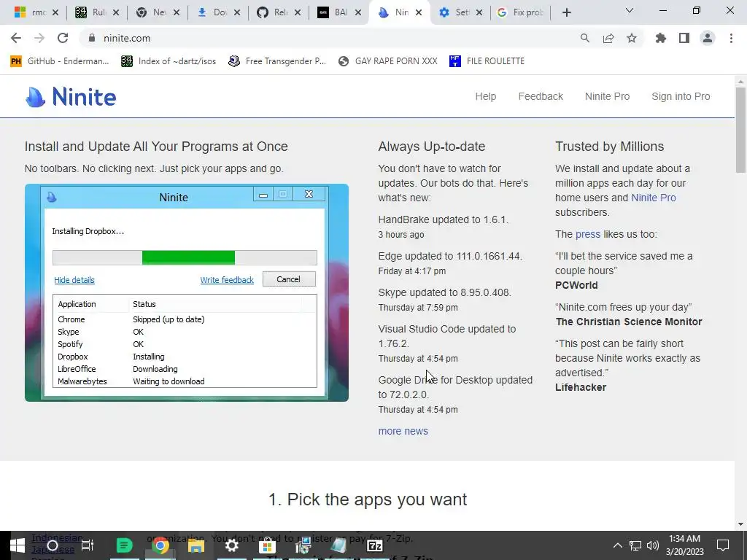Screen dimensions: 747x560
Task: Open the Feedback link in header
Action: [x=541, y=96]
